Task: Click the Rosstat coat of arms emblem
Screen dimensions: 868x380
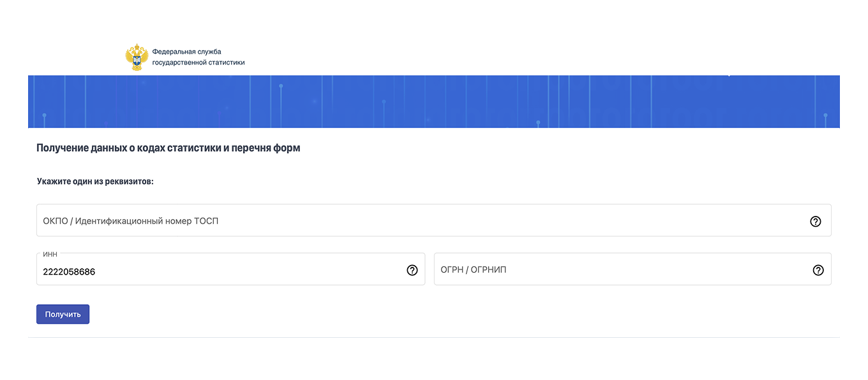Action: click(x=137, y=57)
